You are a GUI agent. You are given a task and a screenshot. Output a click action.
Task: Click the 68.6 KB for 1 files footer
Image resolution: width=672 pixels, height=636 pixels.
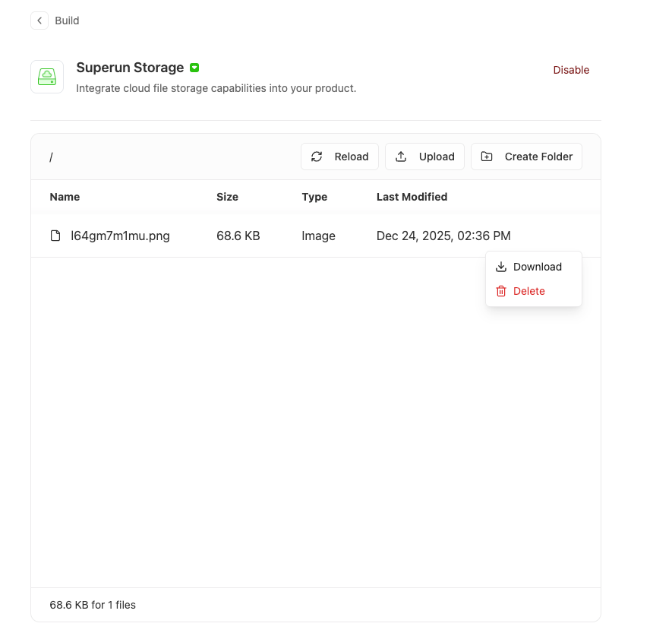coord(93,605)
